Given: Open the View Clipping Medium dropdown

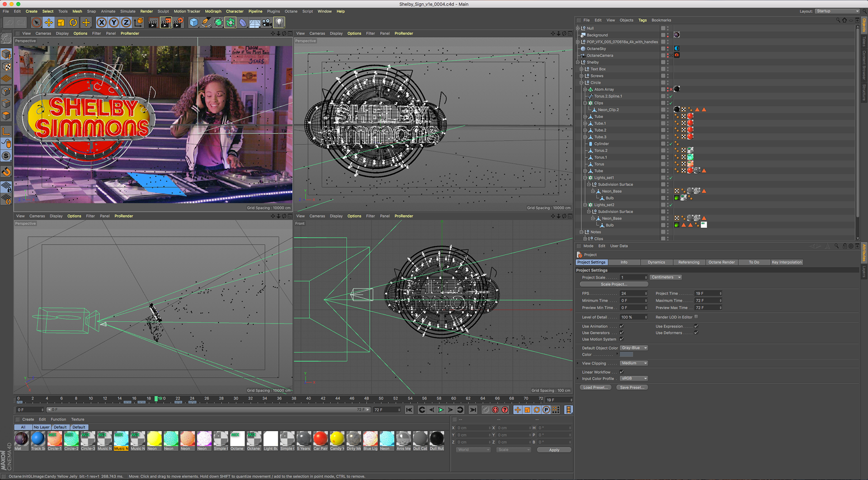Looking at the screenshot, I should tap(634, 363).
